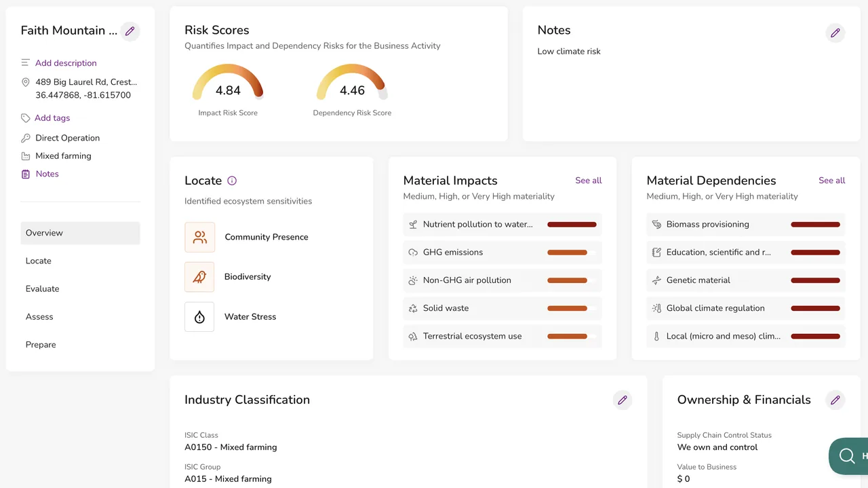Click 'A015 - Mixed farming' ISIC Group value
Viewport: 868px width, 488px height.
coord(228,479)
